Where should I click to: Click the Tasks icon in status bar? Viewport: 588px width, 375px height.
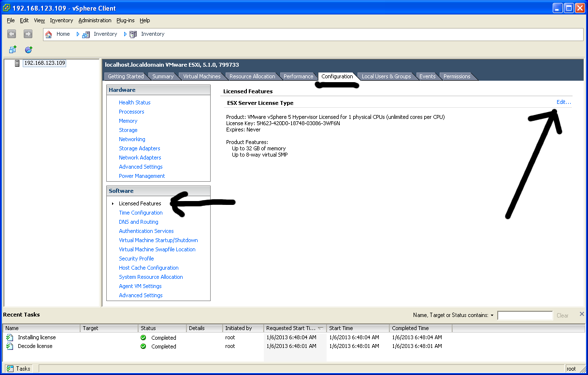tap(10, 369)
